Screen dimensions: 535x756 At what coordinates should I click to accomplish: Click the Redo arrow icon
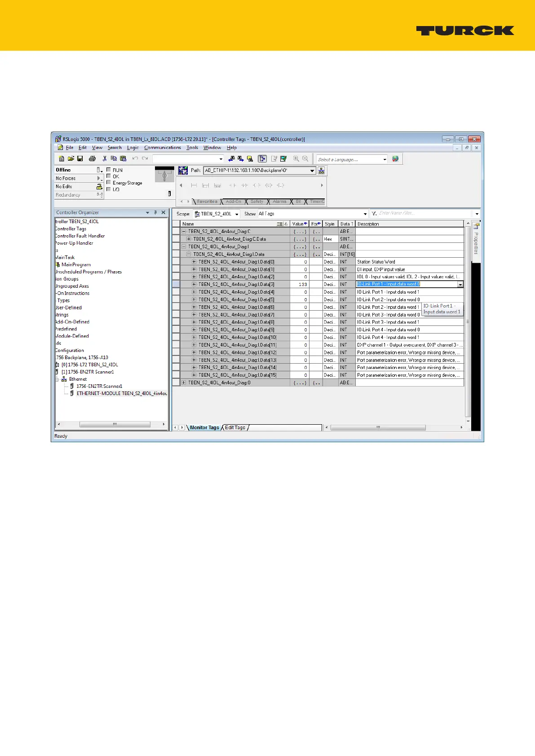[145, 158]
